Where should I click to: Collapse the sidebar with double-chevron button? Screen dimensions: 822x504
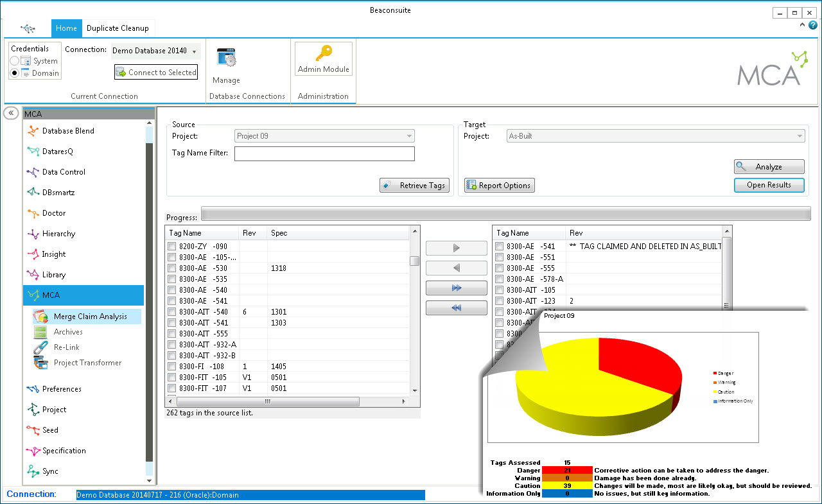(11, 113)
